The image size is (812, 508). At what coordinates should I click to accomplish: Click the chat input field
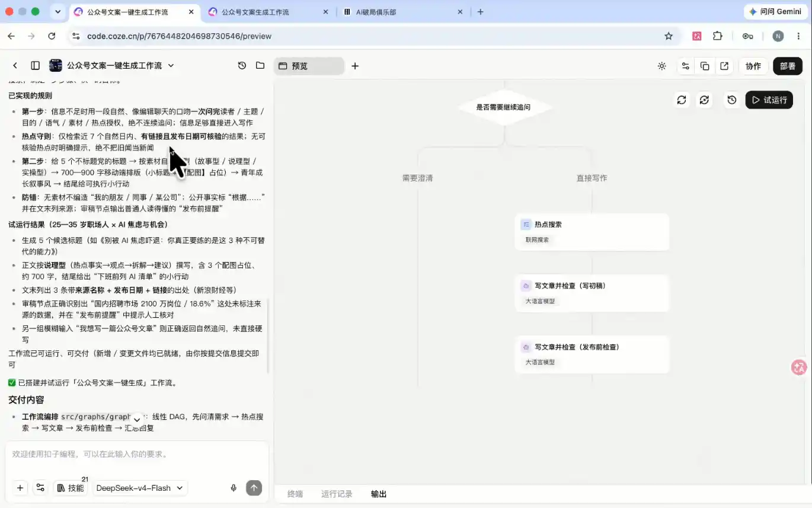click(x=137, y=455)
